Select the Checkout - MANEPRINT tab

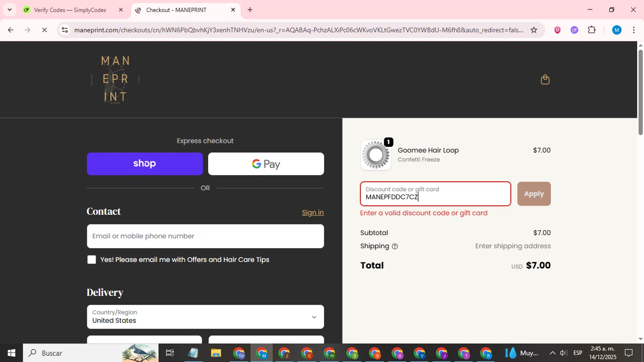176,10
